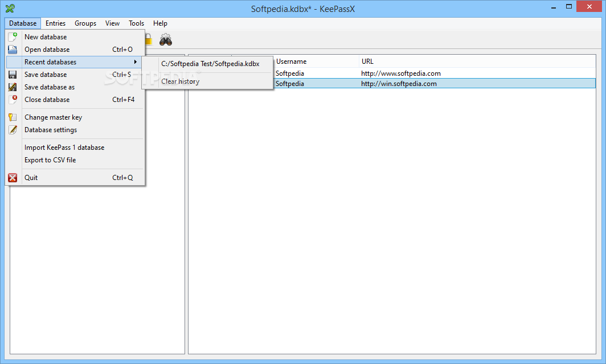
Task: Click the Save database as icon
Action: [13, 87]
